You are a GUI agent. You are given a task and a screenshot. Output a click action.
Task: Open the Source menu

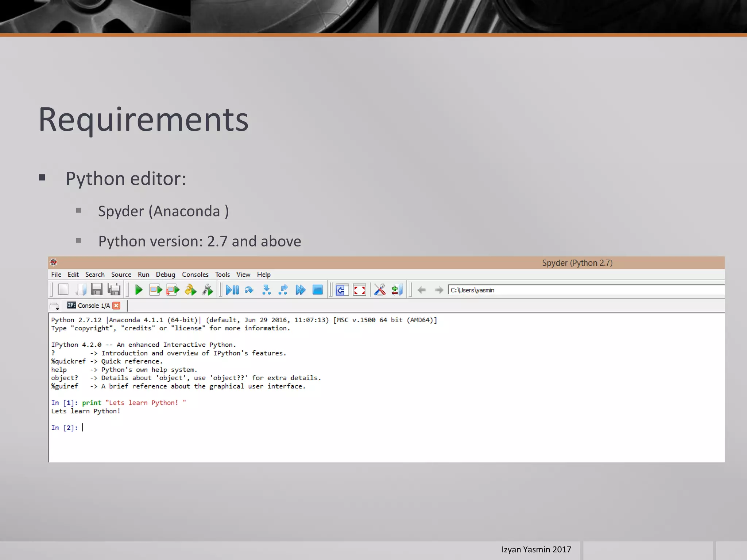pos(121,275)
